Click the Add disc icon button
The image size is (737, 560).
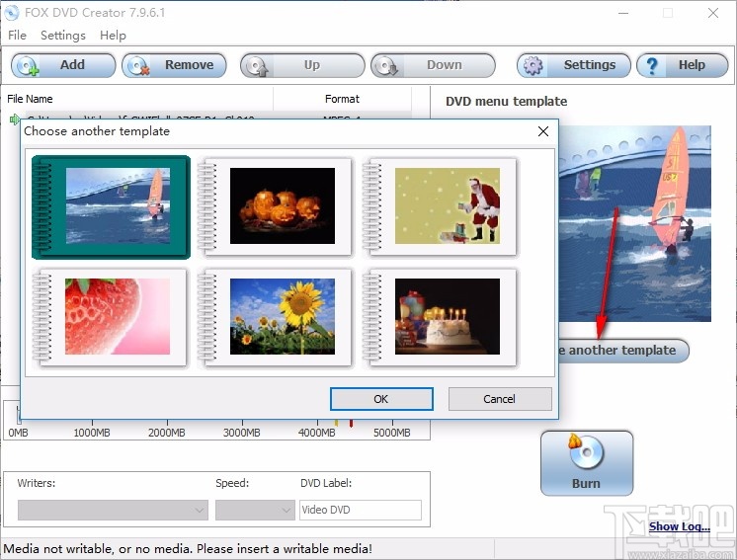pos(63,65)
